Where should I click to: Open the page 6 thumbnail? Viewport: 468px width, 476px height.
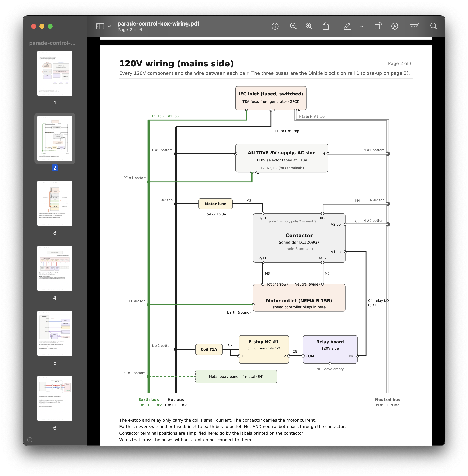click(54, 398)
